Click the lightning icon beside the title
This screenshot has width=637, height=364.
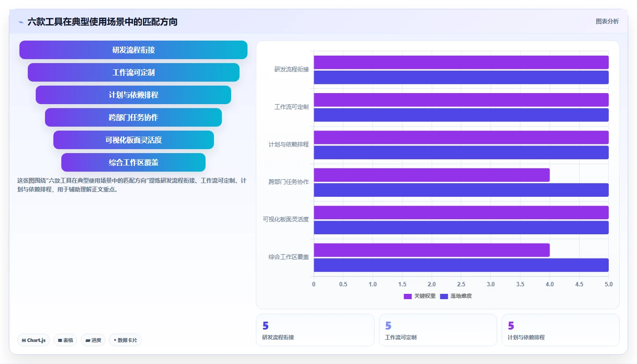pyautogui.click(x=21, y=22)
